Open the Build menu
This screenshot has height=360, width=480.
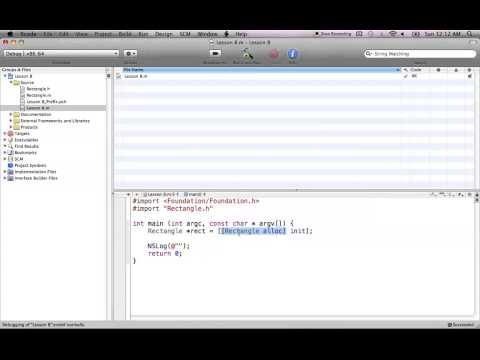(x=125, y=34)
